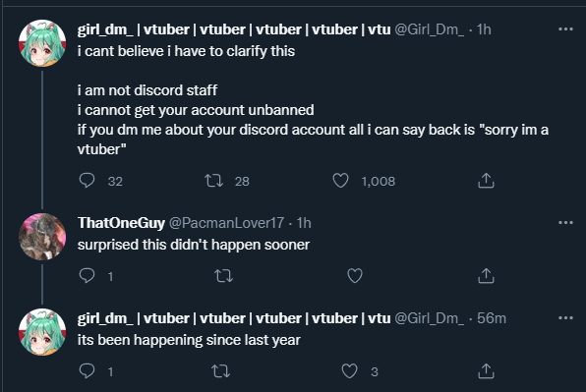The height and width of the screenshot is (392, 586).
Task: Retweet the tweet with 28 retweets
Action: point(213,181)
